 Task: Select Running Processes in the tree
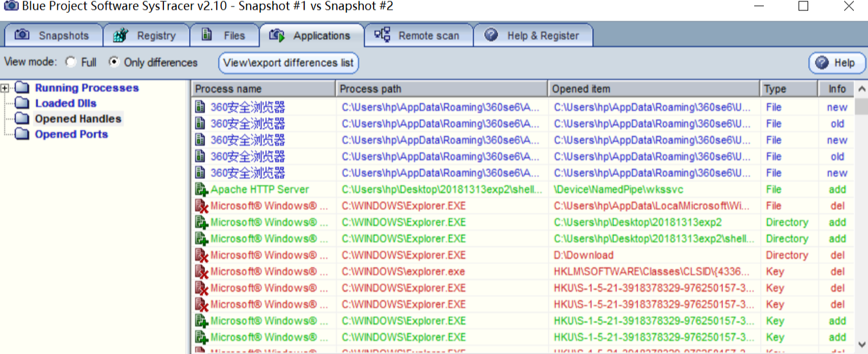pos(87,88)
